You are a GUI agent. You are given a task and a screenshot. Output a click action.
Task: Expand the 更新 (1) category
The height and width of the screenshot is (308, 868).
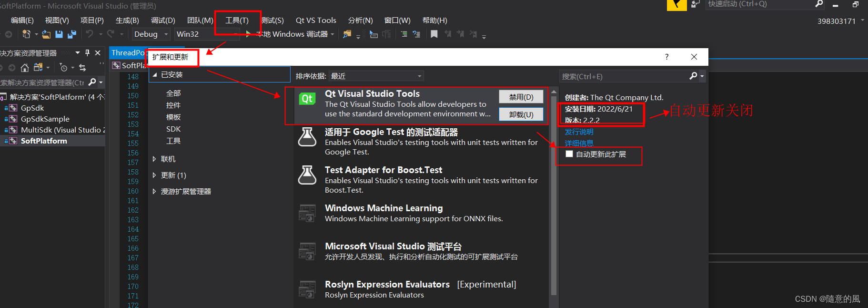(x=154, y=175)
